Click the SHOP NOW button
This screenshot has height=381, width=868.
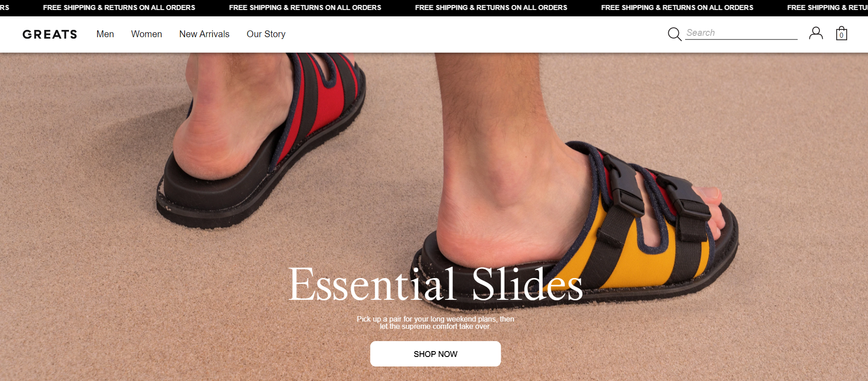(436, 354)
